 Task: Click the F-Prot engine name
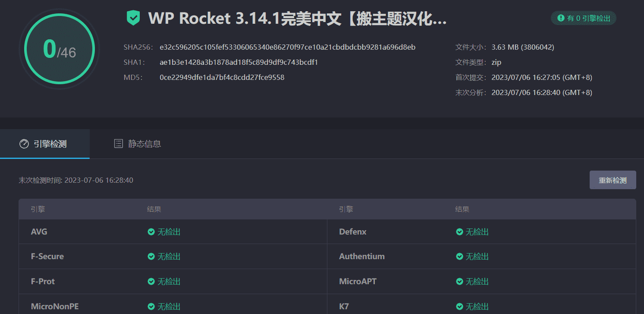click(x=43, y=282)
